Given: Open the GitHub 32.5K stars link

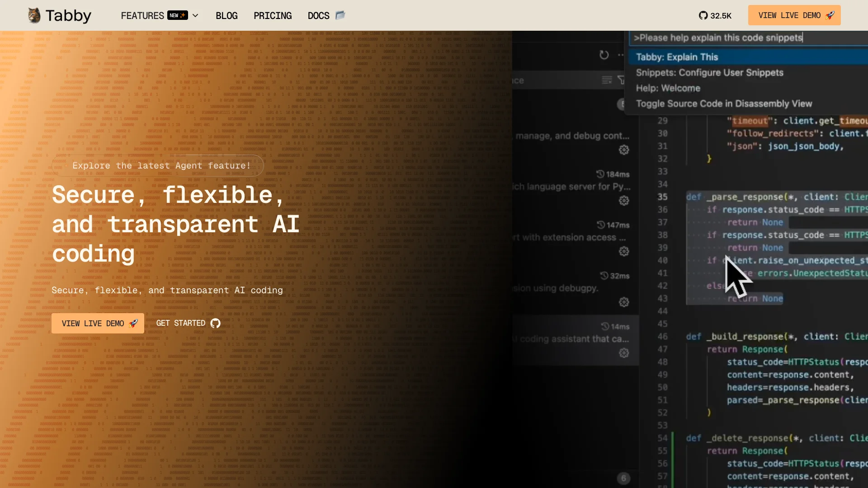Looking at the screenshot, I should point(715,15).
